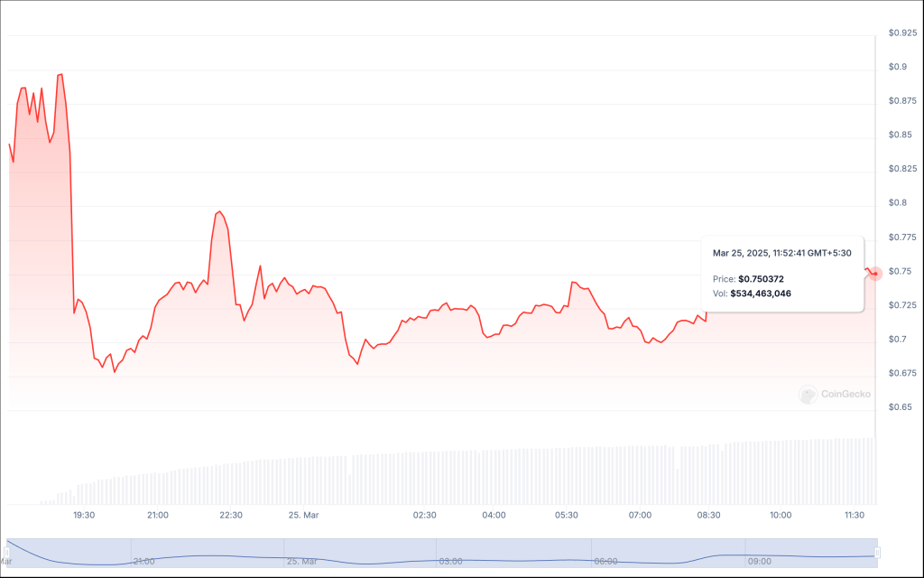
Task: Select the 19:30 time axis label
Action: 84,515
